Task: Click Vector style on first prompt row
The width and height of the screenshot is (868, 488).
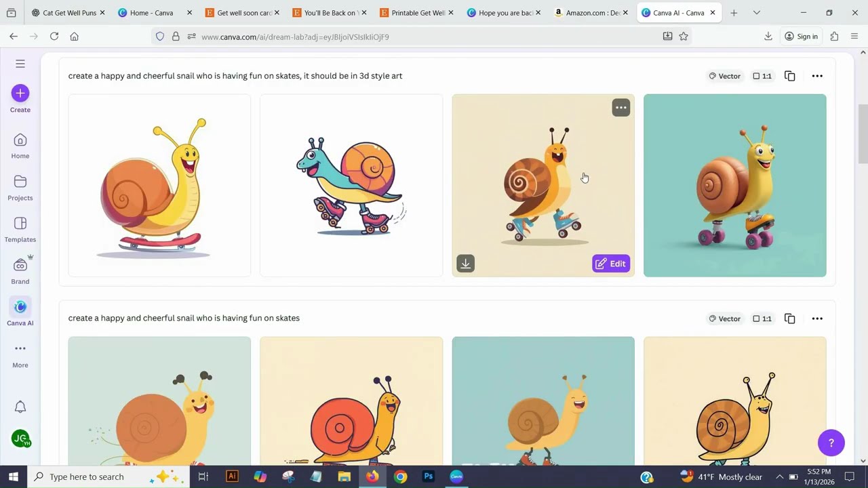Action: click(x=724, y=76)
